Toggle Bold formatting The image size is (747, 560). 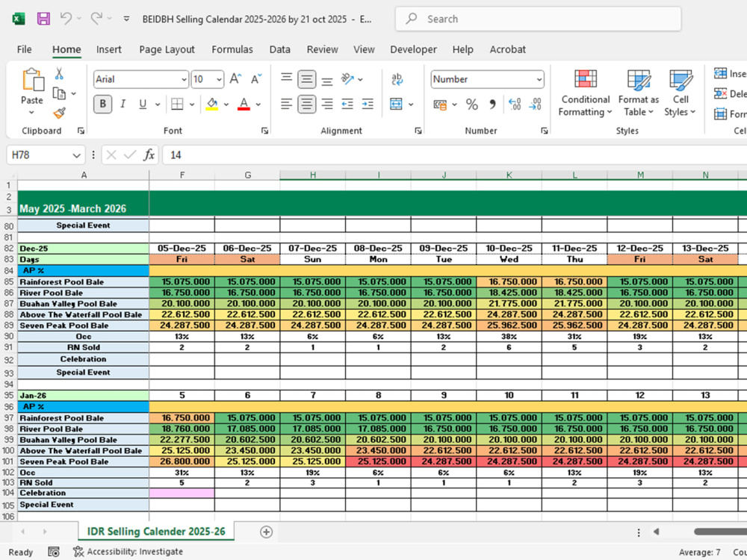coord(103,104)
